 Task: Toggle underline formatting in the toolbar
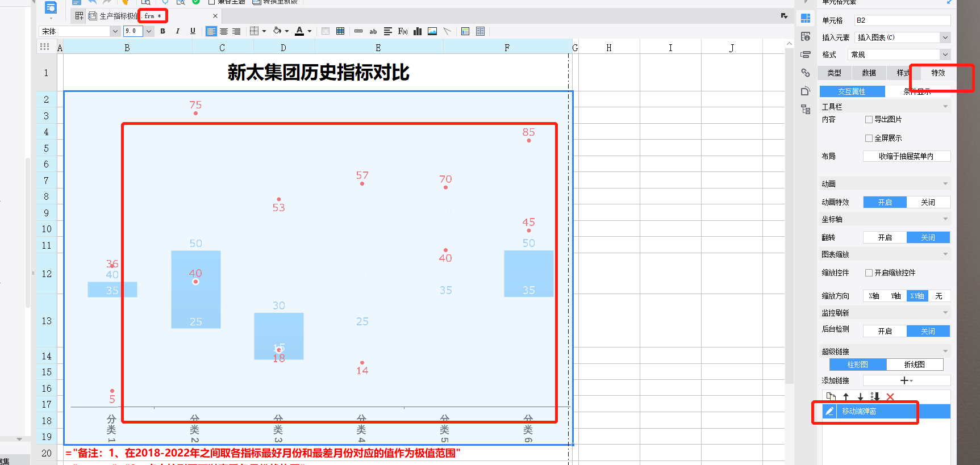(193, 31)
